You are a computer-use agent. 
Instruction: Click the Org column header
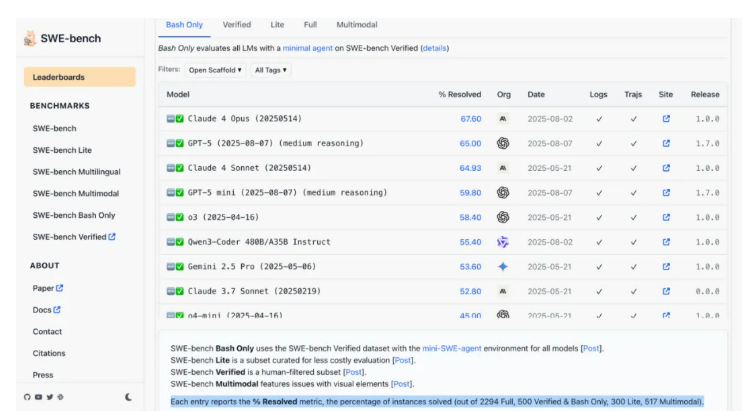coord(504,95)
